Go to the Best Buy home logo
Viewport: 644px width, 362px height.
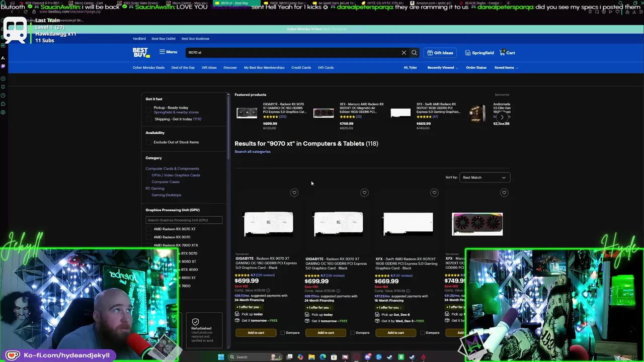point(140,52)
